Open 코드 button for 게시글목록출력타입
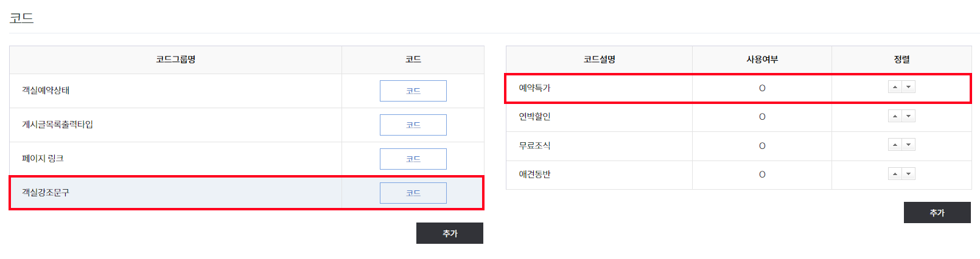 click(413, 125)
